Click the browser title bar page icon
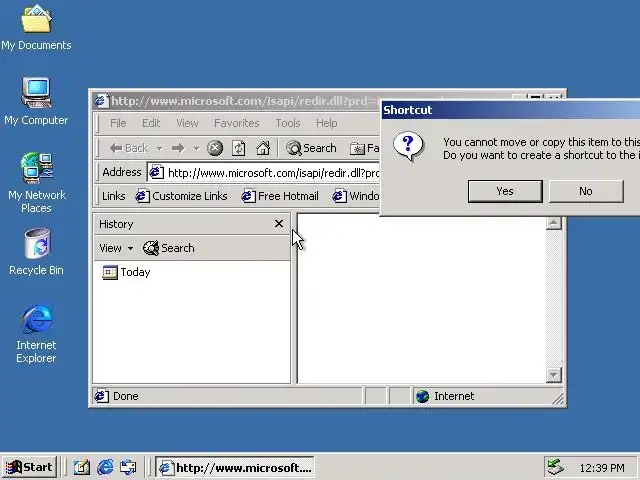Image resolution: width=640 pixels, height=480 pixels. 102,100
